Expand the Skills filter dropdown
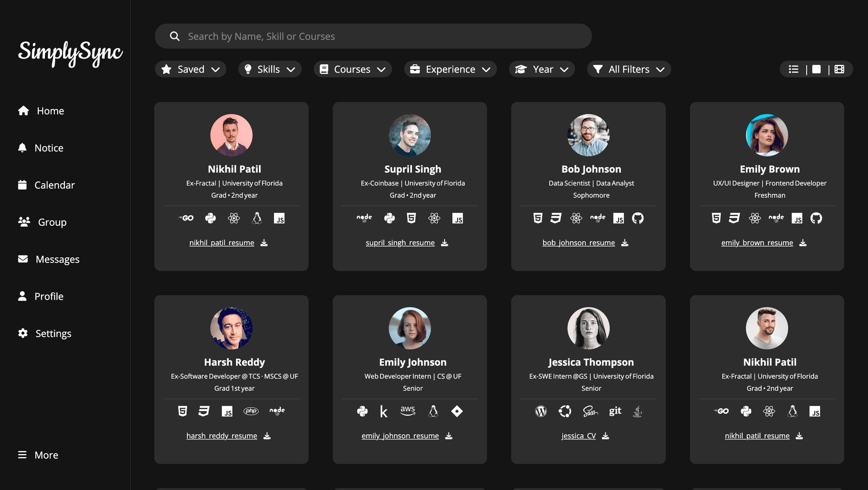Viewport: 868px width, 490px height. pyautogui.click(x=270, y=69)
